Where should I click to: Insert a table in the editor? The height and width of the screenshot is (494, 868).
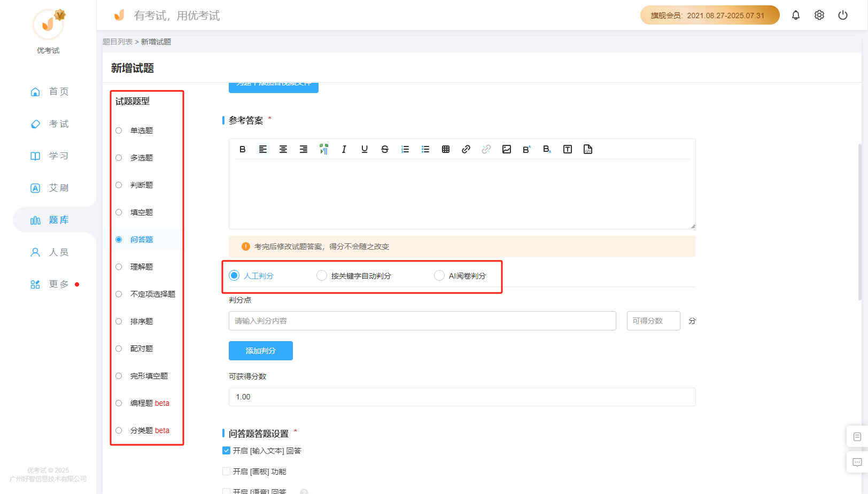click(x=446, y=149)
